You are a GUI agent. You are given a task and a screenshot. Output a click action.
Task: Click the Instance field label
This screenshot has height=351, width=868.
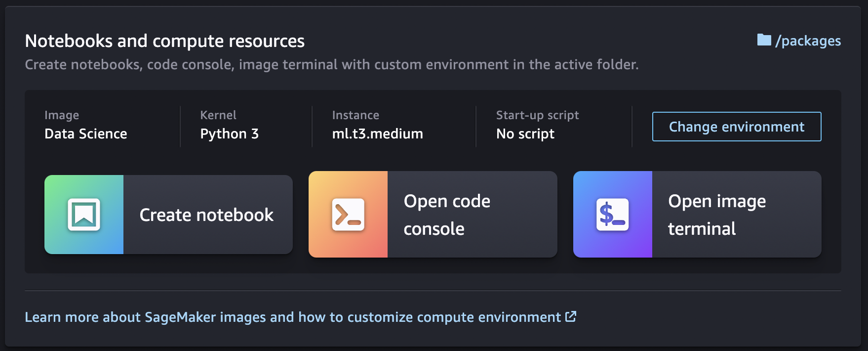355,115
